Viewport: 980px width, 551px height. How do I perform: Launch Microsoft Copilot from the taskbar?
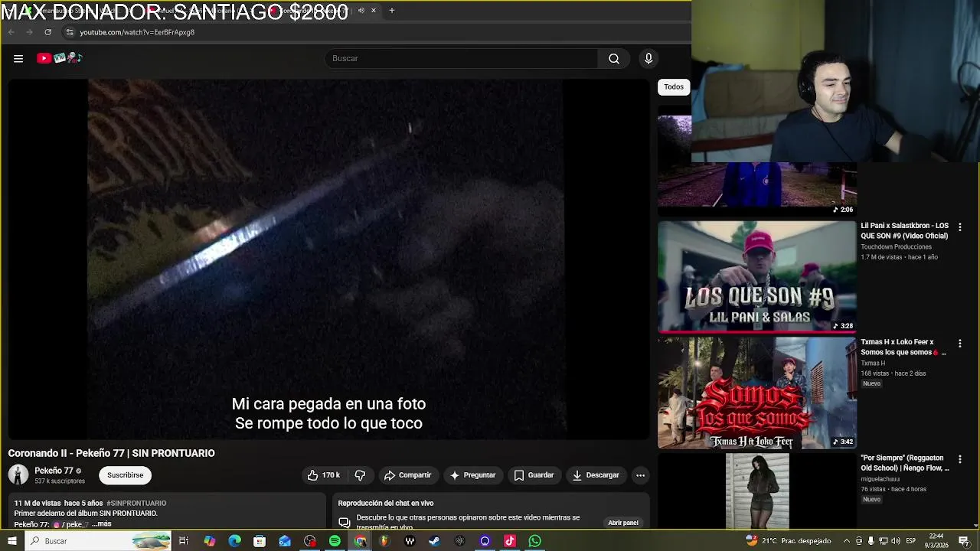pos(209,541)
